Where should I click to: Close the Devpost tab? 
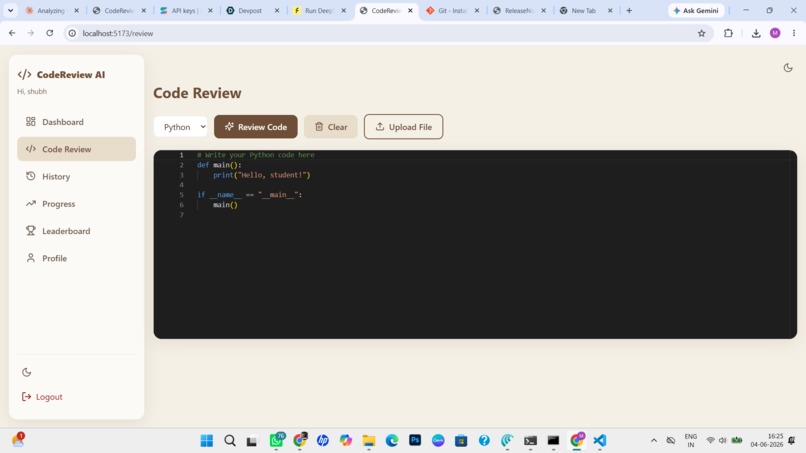pyautogui.click(x=277, y=10)
